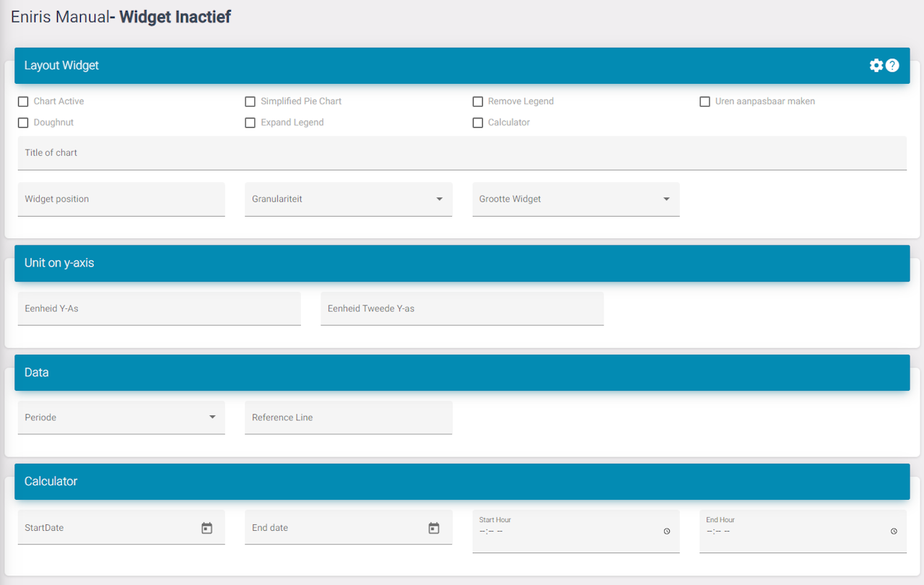Expand the Grootte Widget dropdown
Screen dimensions: 924x585
[575, 199]
